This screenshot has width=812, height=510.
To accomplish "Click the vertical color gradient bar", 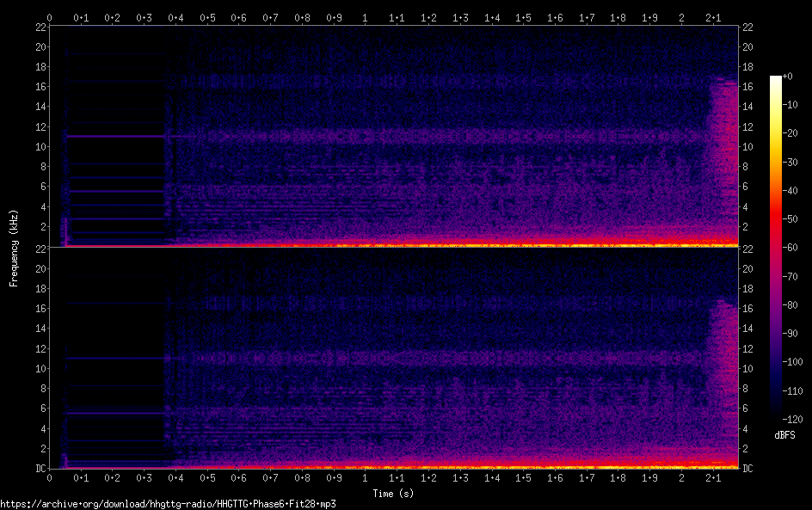I will (x=775, y=249).
